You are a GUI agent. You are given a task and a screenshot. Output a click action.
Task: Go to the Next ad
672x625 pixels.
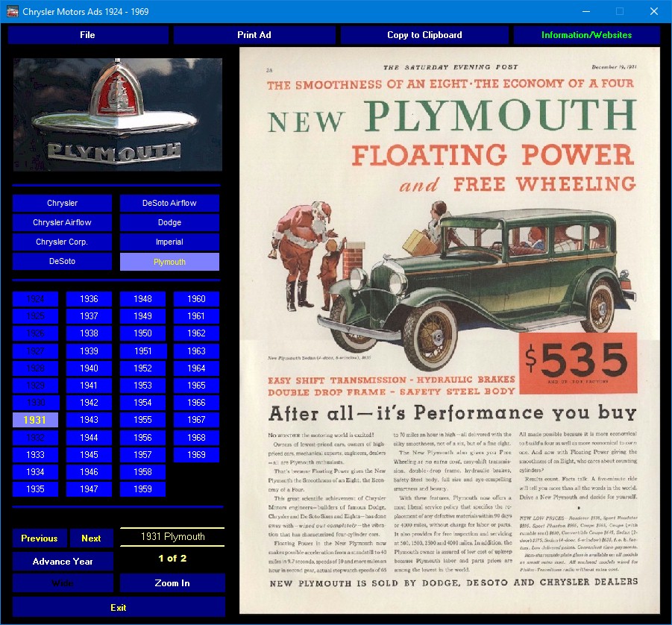click(x=91, y=538)
